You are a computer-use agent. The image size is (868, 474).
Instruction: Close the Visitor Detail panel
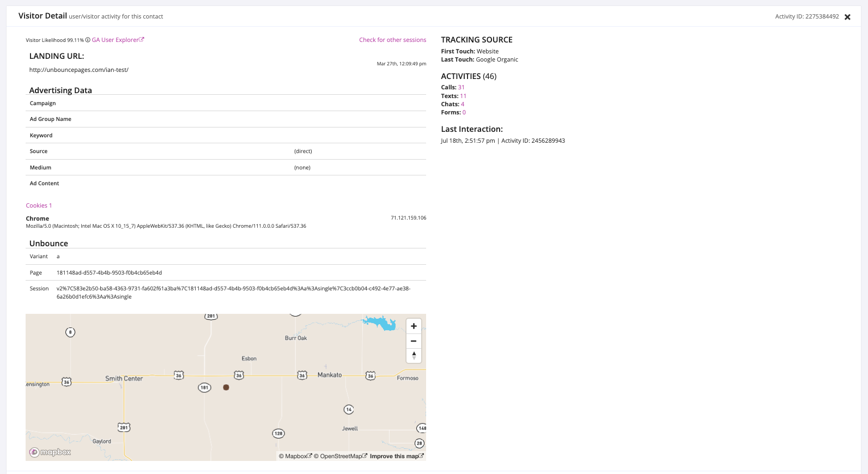pyautogui.click(x=847, y=17)
